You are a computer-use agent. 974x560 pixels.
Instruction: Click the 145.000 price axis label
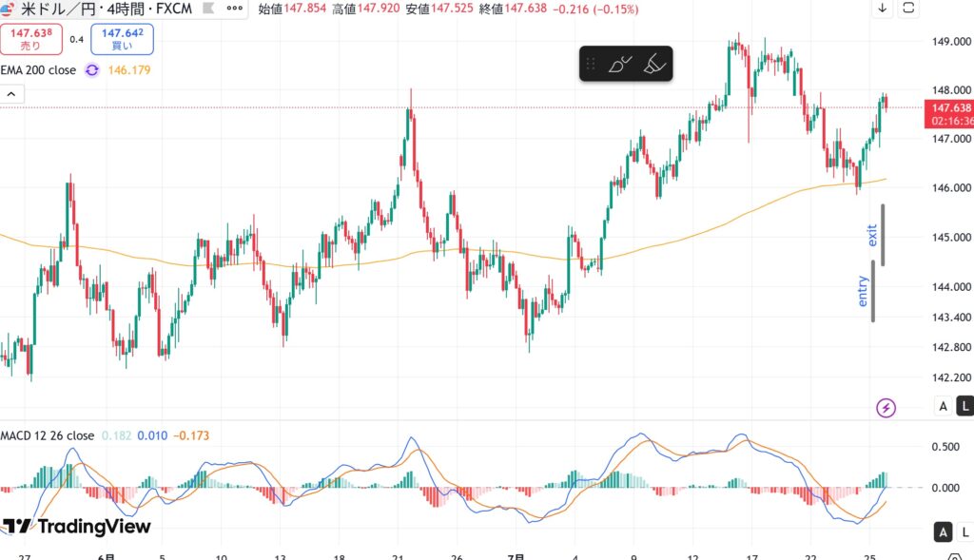(x=951, y=237)
